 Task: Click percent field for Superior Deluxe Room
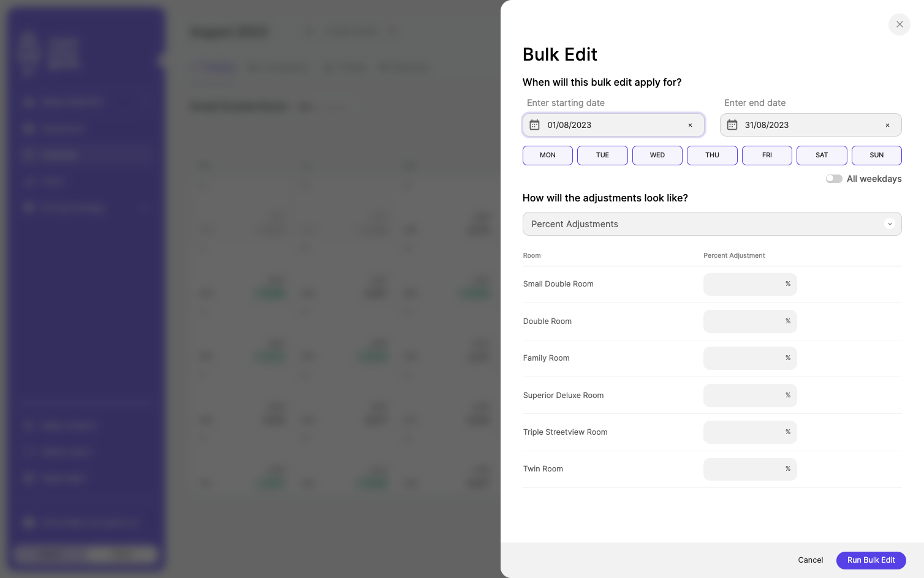(x=750, y=396)
